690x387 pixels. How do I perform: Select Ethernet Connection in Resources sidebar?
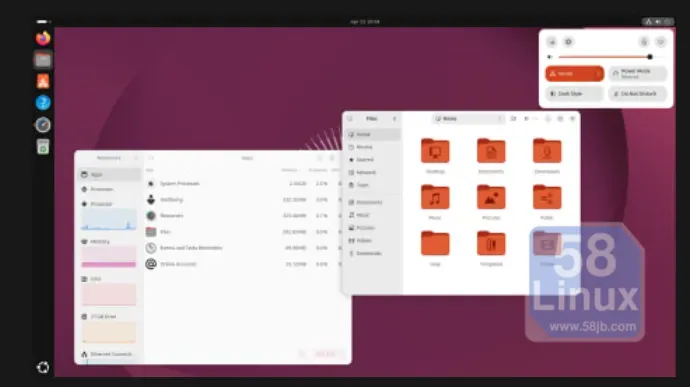109,356
